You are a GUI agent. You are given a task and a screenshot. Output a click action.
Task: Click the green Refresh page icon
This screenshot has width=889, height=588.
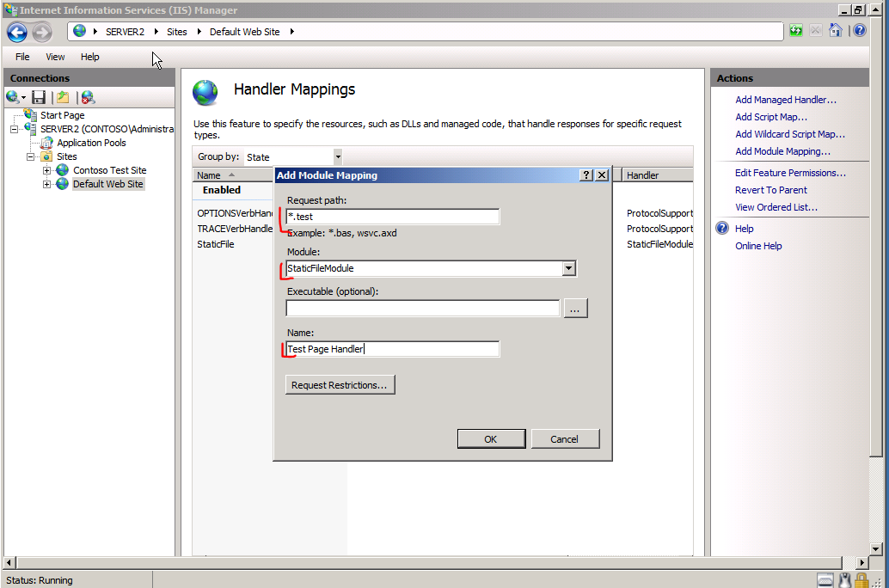pyautogui.click(x=796, y=31)
